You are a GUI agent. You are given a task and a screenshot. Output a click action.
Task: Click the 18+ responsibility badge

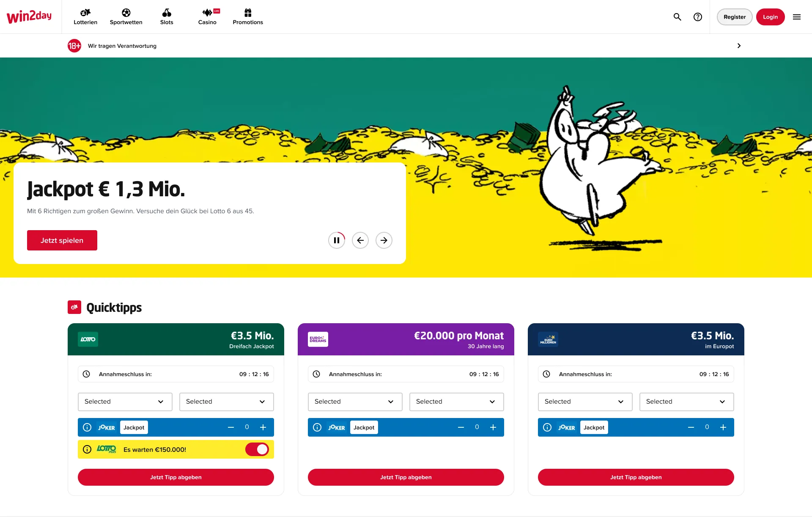point(74,46)
